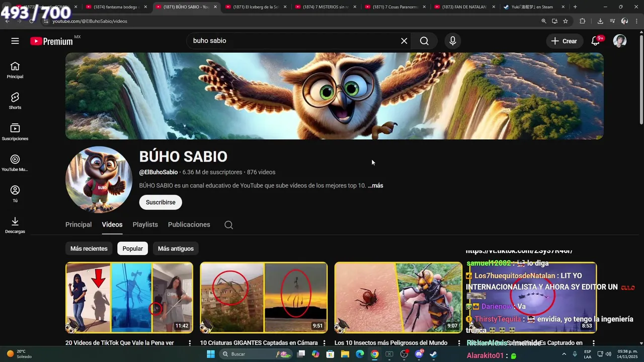Click the magnifier search button

424,41
